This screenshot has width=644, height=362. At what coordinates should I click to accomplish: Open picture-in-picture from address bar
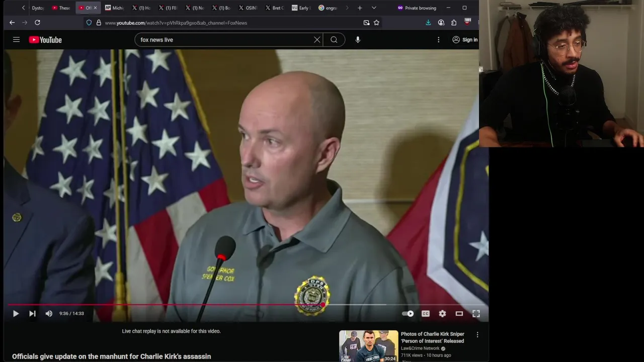pyautogui.click(x=366, y=23)
